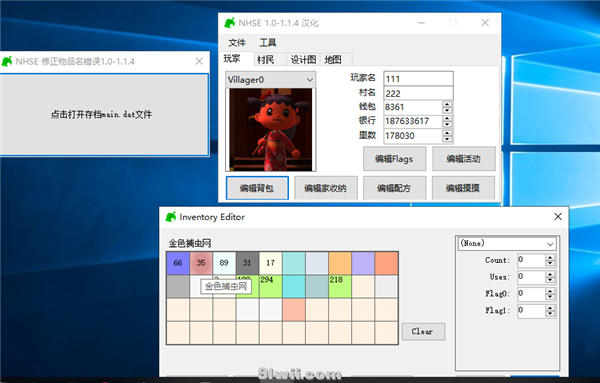Click the 村名 field containing 222
600x383 pixels.
click(418, 93)
